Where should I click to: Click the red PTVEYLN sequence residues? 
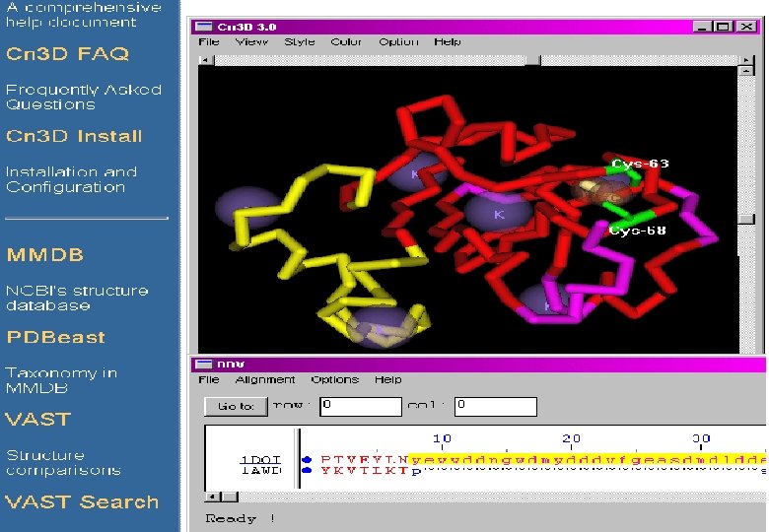pyautogui.click(x=365, y=460)
